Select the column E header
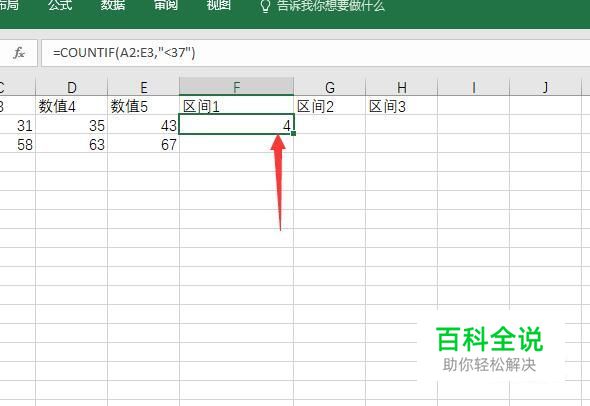590x406 pixels. point(143,87)
